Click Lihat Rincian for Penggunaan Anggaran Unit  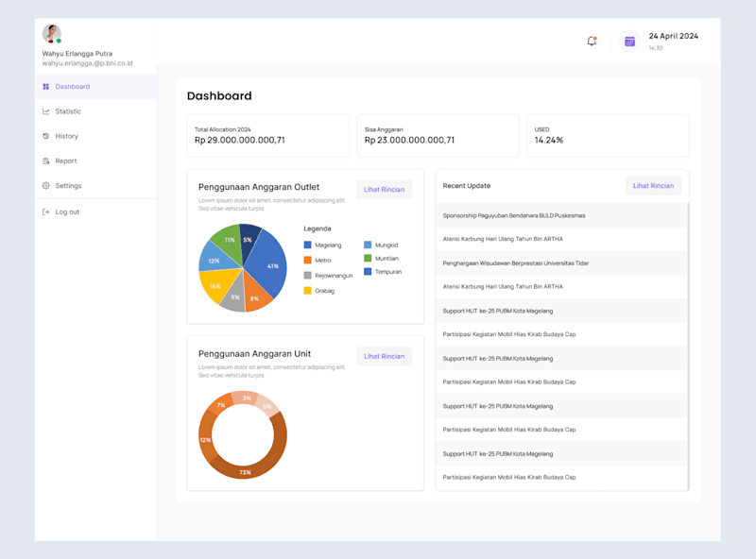(x=385, y=356)
